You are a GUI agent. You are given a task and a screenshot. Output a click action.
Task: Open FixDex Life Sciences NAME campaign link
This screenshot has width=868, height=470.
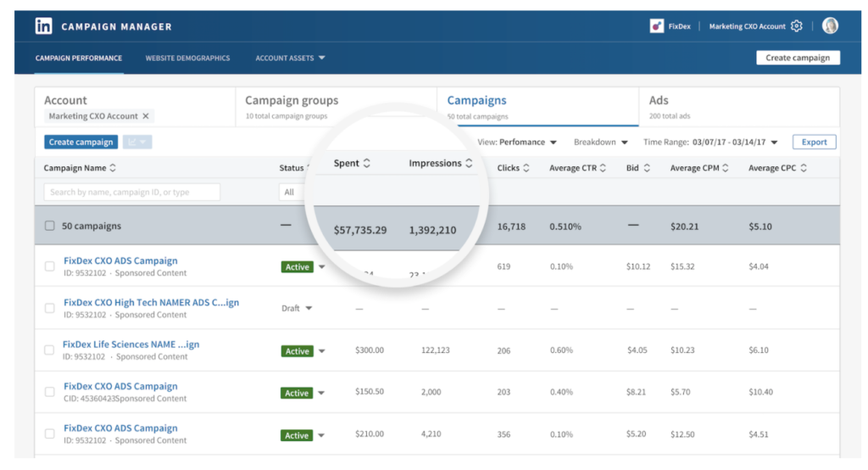click(x=131, y=344)
